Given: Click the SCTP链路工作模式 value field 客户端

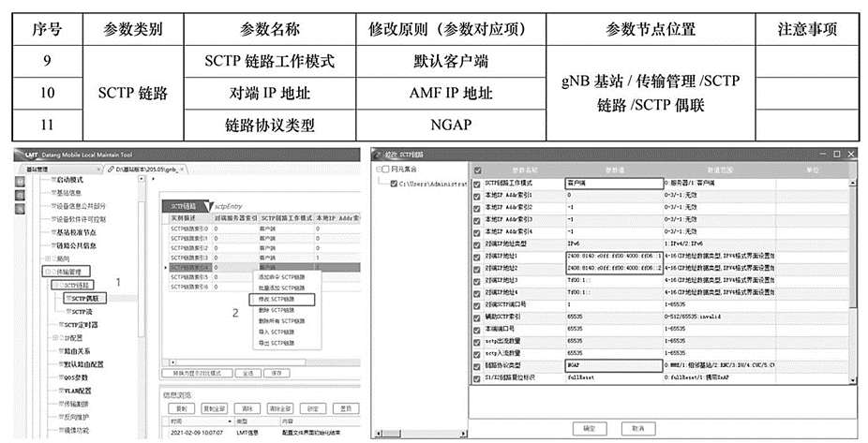Looking at the screenshot, I should 614,183.
